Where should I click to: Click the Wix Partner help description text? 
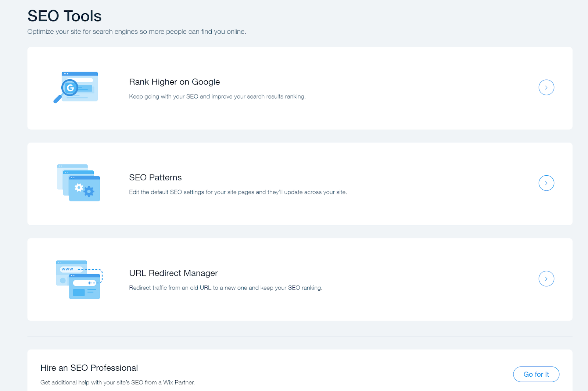[x=117, y=383]
